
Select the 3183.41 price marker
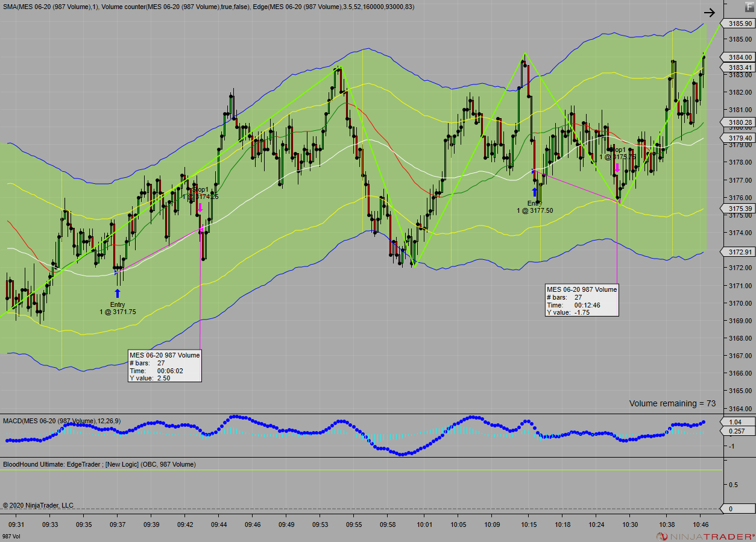pyautogui.click(x=739, y=68)
